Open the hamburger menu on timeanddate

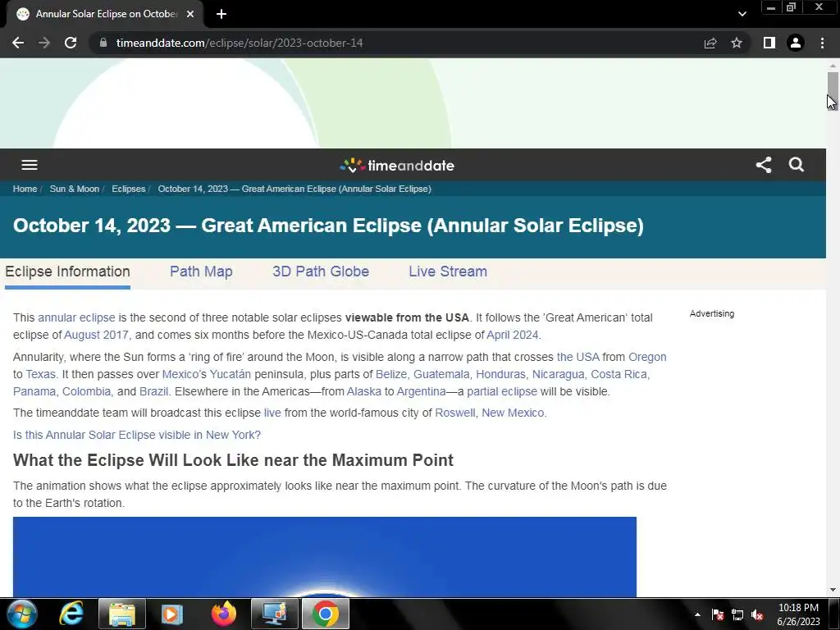[30, 165]
